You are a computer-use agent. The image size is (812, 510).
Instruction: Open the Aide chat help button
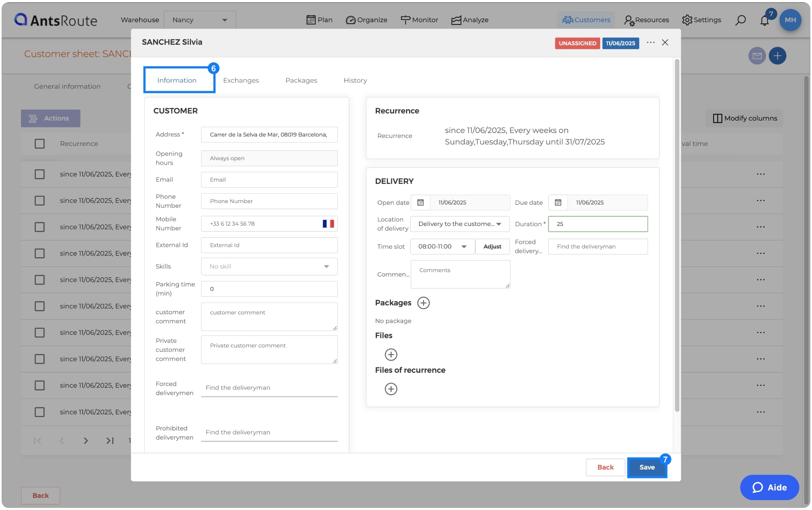[x=769, y=487]
